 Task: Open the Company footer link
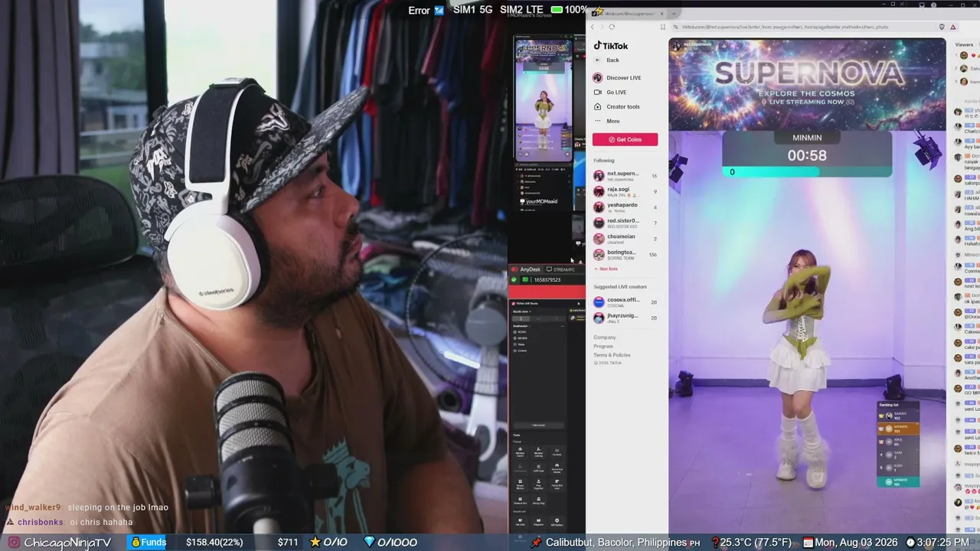coord(604,337)
